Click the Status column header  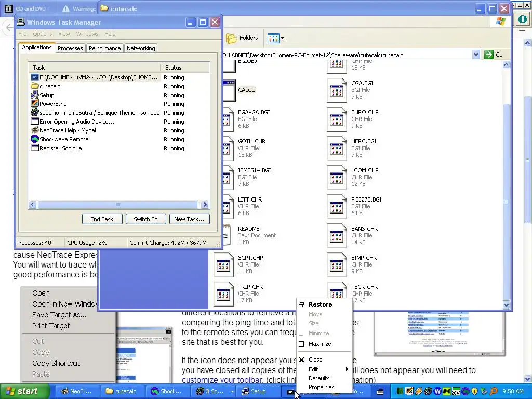185,68
